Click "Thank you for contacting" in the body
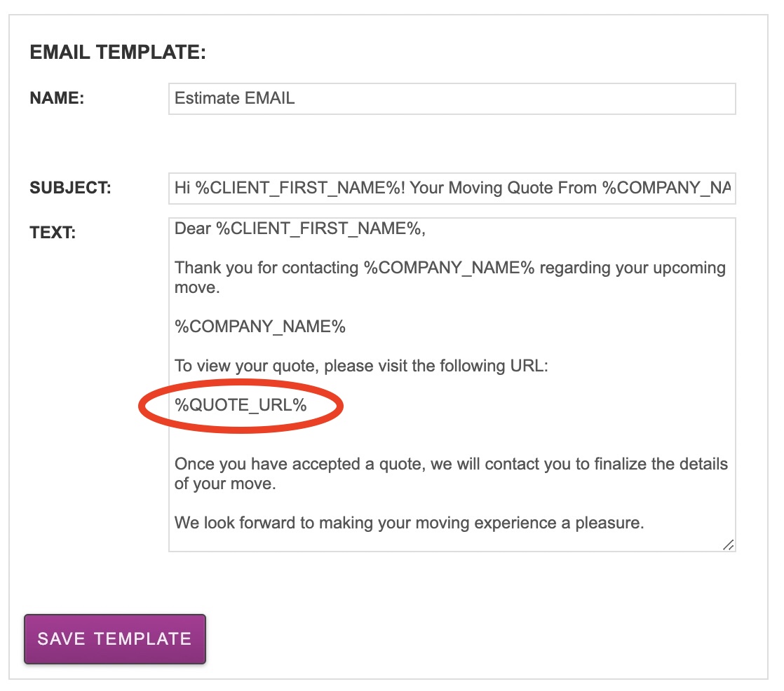784x691 pixels. pos(266,268)
